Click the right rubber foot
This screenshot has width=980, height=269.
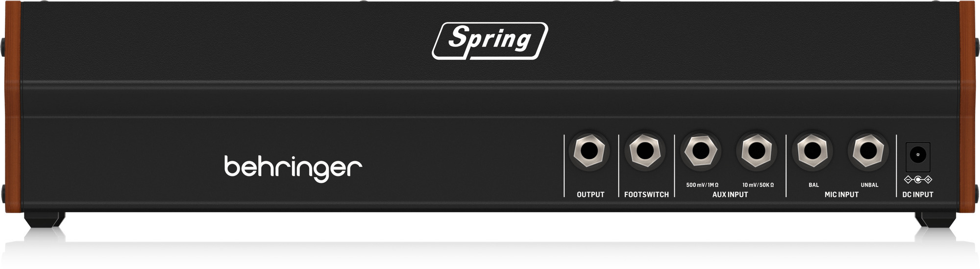[935, 219]
